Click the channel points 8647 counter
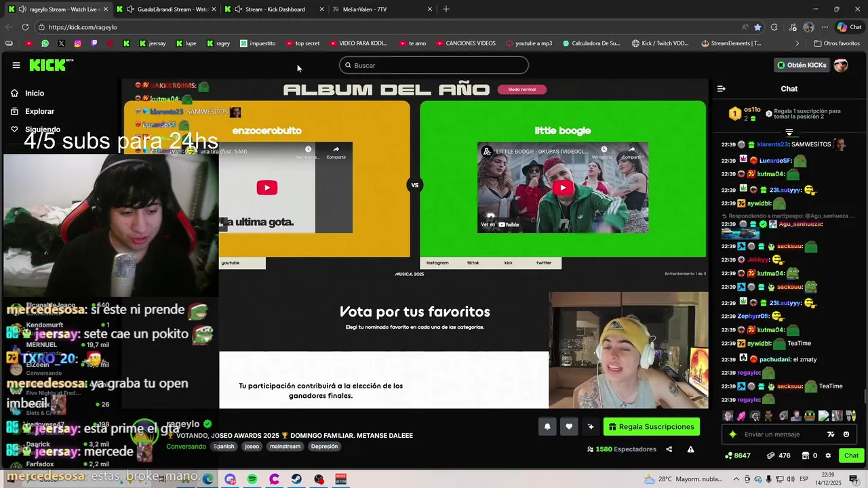Viewport: 868px width, 488px height. (738, 455)
